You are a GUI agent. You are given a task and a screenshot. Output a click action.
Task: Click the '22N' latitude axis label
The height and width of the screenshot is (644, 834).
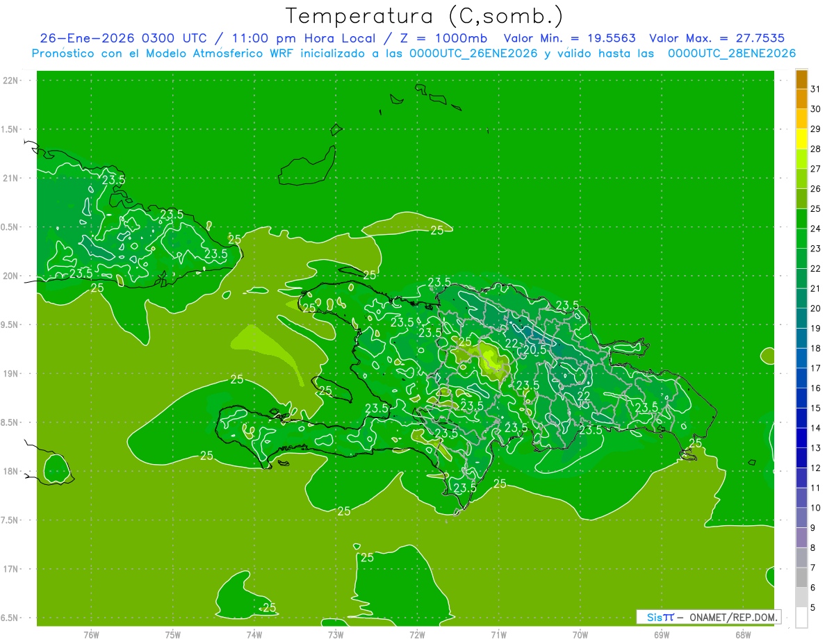[x=10, y=80]
